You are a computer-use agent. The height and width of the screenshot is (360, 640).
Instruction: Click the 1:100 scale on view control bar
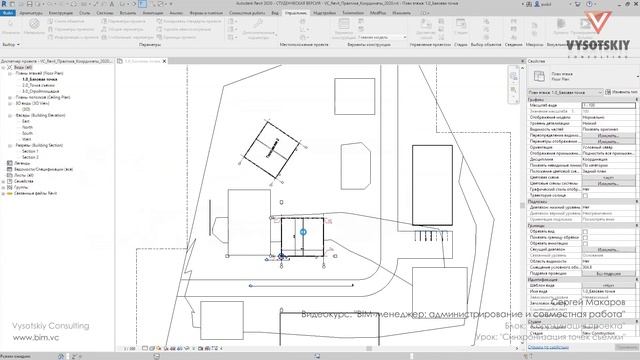[x=129, y=349]
